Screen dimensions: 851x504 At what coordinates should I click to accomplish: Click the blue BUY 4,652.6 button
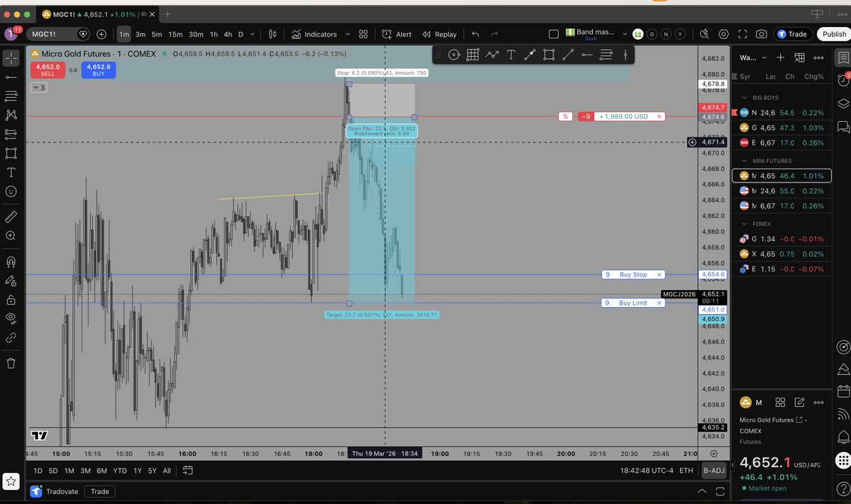tap(99, 69)
